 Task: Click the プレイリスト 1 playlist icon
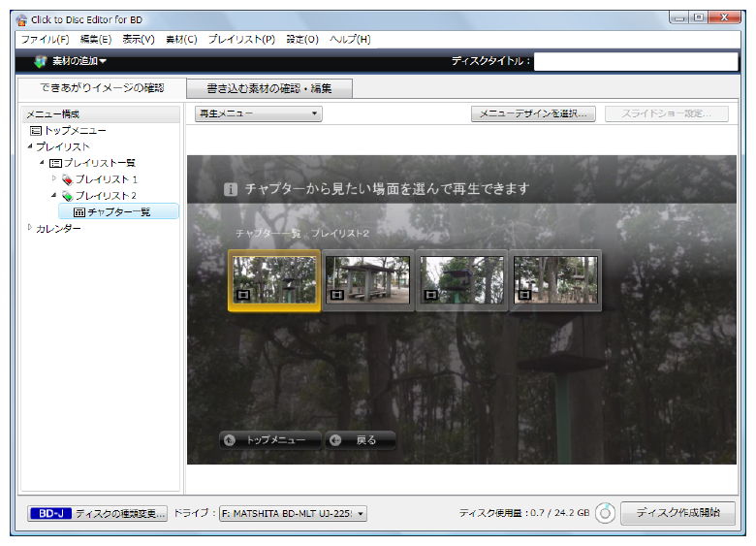pos(67,179)
